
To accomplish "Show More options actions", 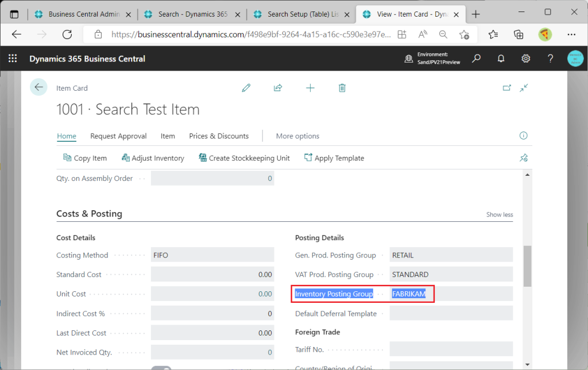I will click(298, 136).
